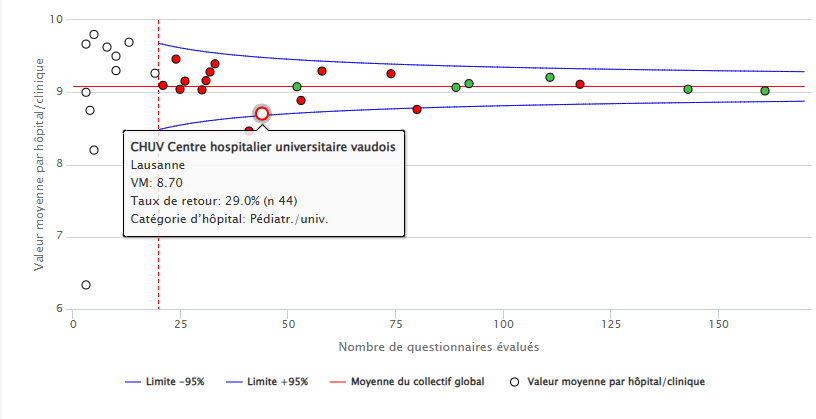
Task: Click the red data point near 74 questionnaires
Action: (x=391, y=74)
